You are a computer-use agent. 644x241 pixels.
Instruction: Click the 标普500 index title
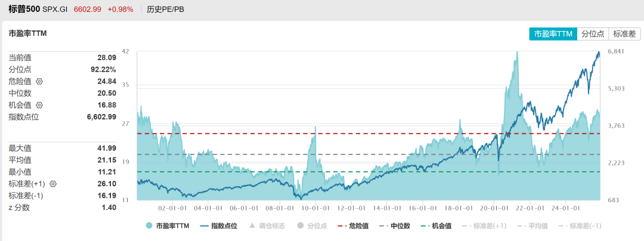pyautogui.click(x=24, y=9)
